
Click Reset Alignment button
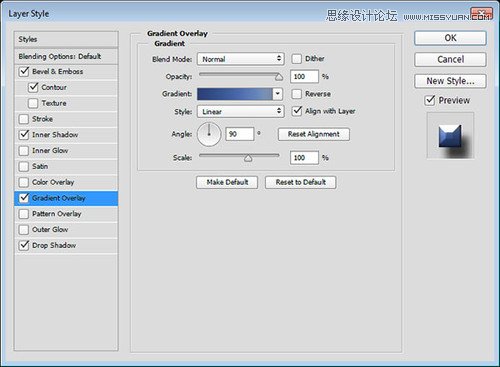pos(314,134)
